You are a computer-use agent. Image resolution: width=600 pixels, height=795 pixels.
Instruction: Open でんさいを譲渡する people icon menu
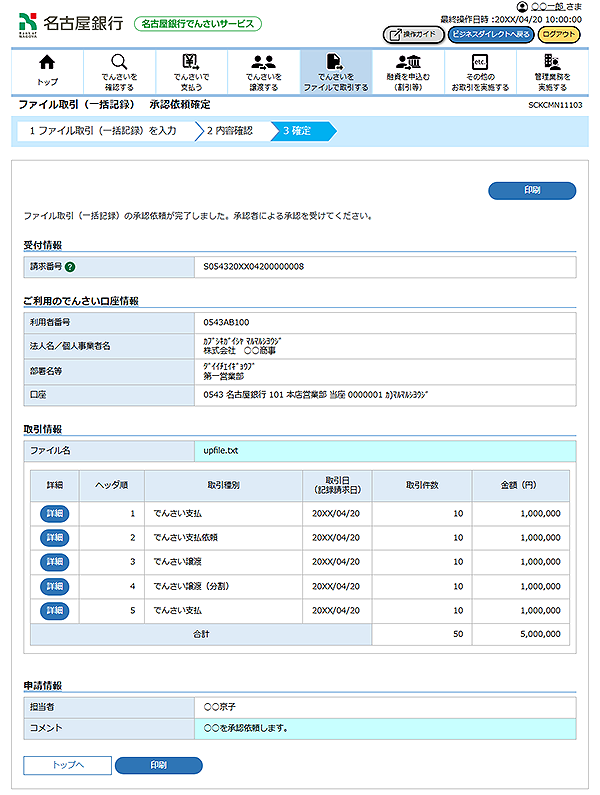tap(263, 70)
